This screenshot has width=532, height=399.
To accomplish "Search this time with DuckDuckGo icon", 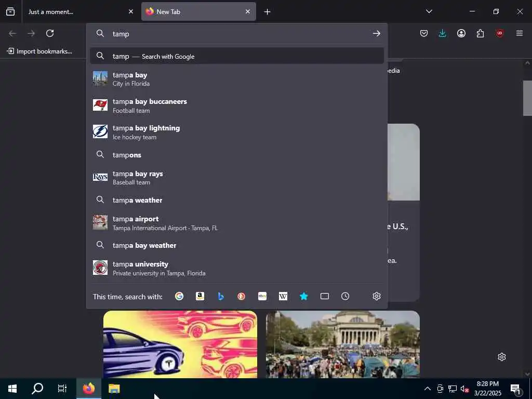I will [241, 296].
